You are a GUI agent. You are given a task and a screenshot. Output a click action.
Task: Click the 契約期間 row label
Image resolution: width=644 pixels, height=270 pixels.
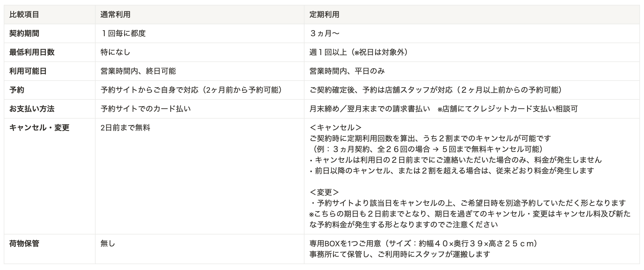[x=24, y=33]
